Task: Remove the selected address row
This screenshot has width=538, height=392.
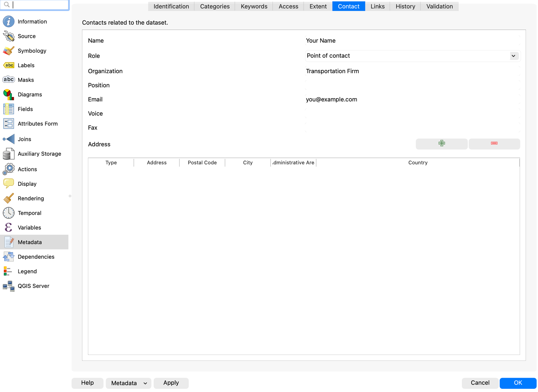Action: tap(494, 144)
